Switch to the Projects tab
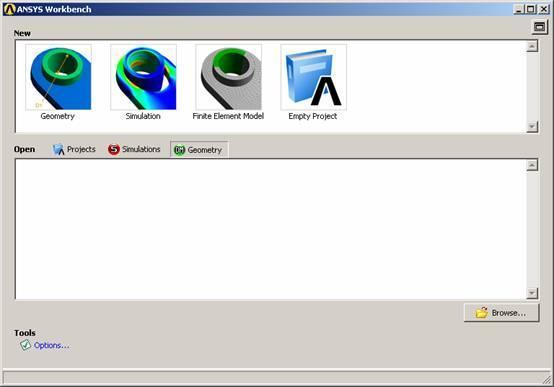The image size is (554, 387). pyautogui.click(x=74, y=149)
